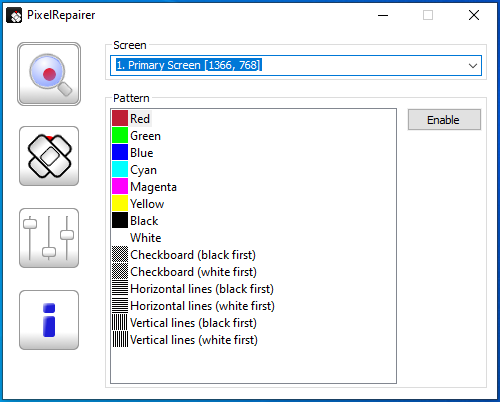Choose the Magenta color swatch
Viewport: 500px width, 402px height.
pyautogui.click(x=120, y=186)
